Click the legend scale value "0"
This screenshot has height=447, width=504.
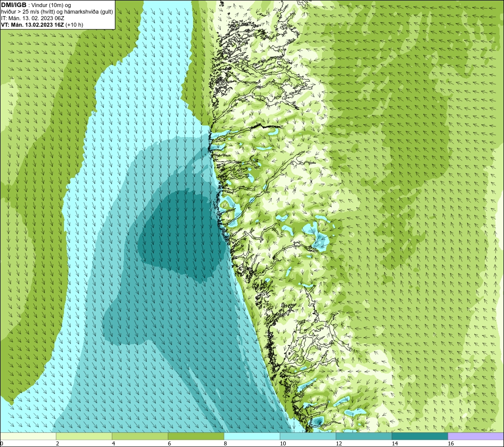[2, 443]
